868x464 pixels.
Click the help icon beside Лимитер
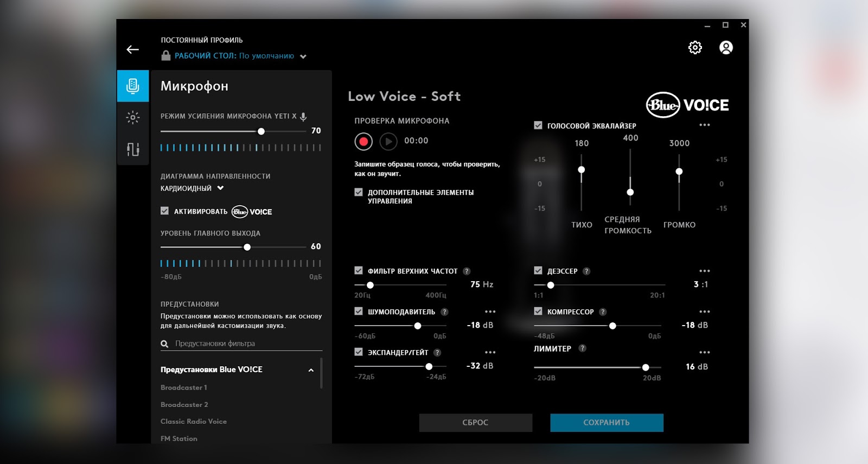pos(582,348)
